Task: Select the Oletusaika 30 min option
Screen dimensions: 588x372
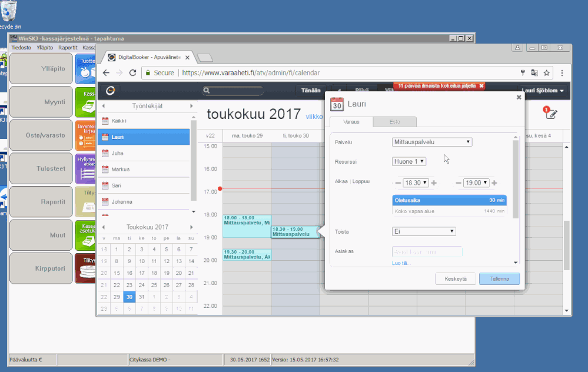Action: [x=449, y=200]
